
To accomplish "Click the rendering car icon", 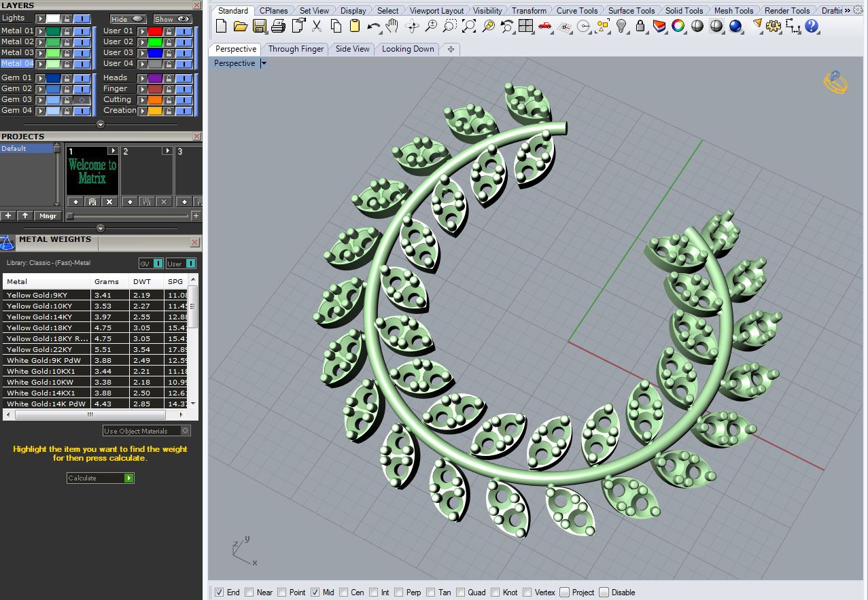I will (544, 25).
